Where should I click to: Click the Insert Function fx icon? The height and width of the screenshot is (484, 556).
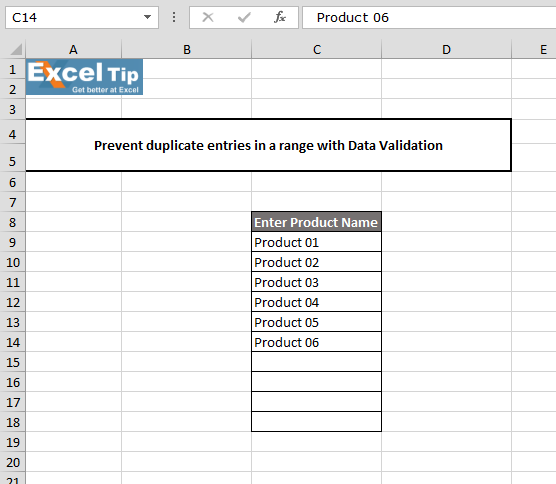coord(280,17)
